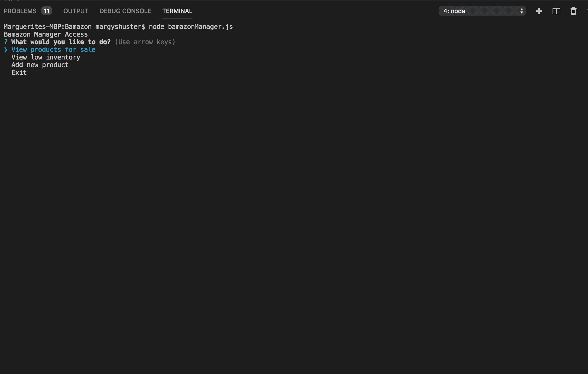
Task: Click 'What would you like to do?' prompt
Action: (61, 42)
